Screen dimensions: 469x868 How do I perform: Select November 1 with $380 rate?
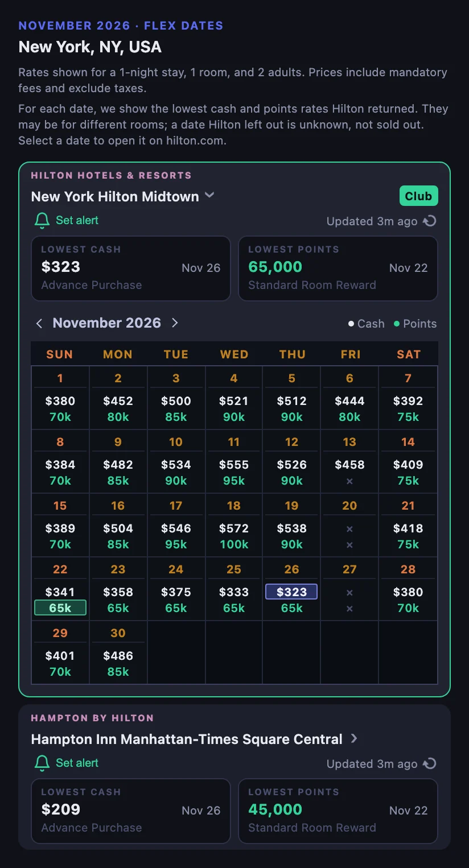pyautogui.click(x=60, y=398)
